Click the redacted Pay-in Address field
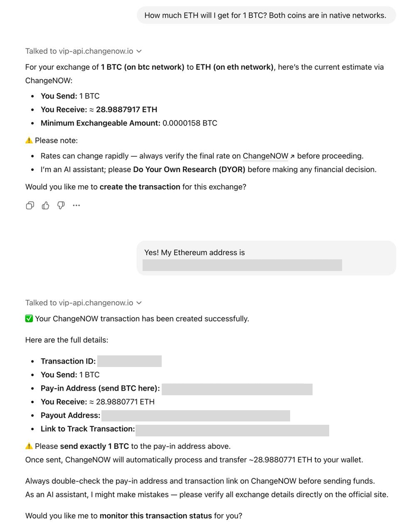 pyautogui.click(x=238, y=389)
